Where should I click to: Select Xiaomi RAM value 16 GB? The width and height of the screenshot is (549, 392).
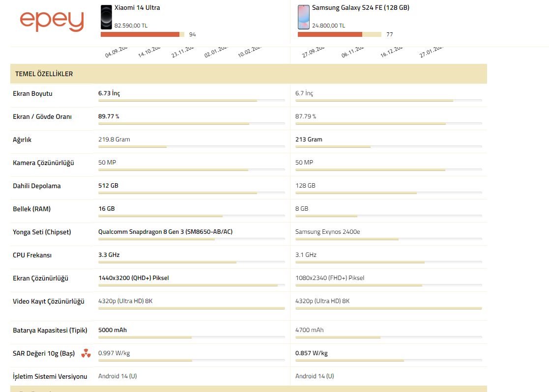(x=107, y=209)
